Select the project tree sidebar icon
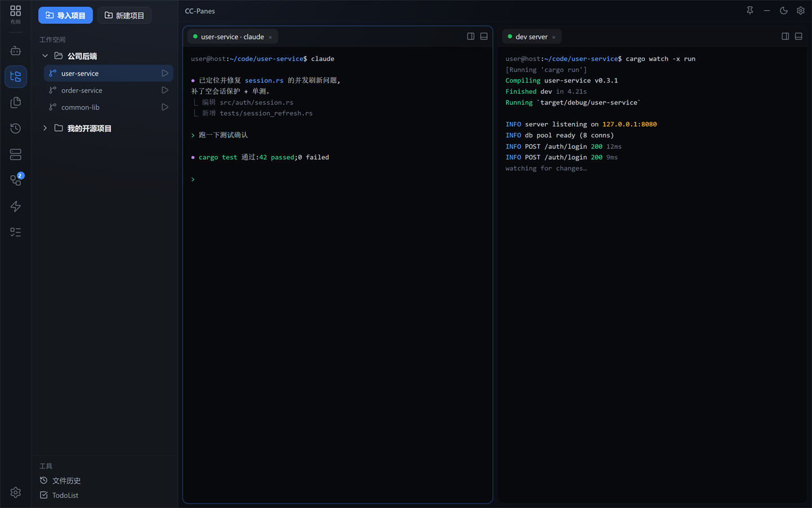The image size is (812, 508). pyautogui.click(x=15, y=77)
